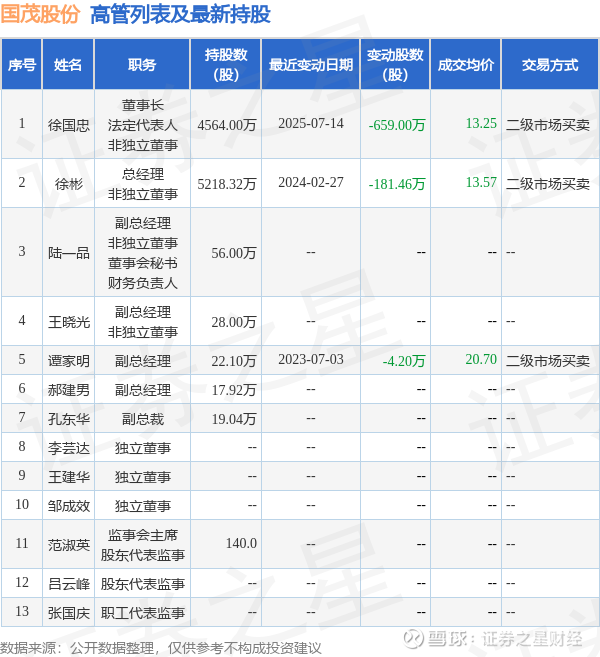The image size is (600, 657).
Task: Click the 成交均价 column header
Action: click(x=466, y=65)
